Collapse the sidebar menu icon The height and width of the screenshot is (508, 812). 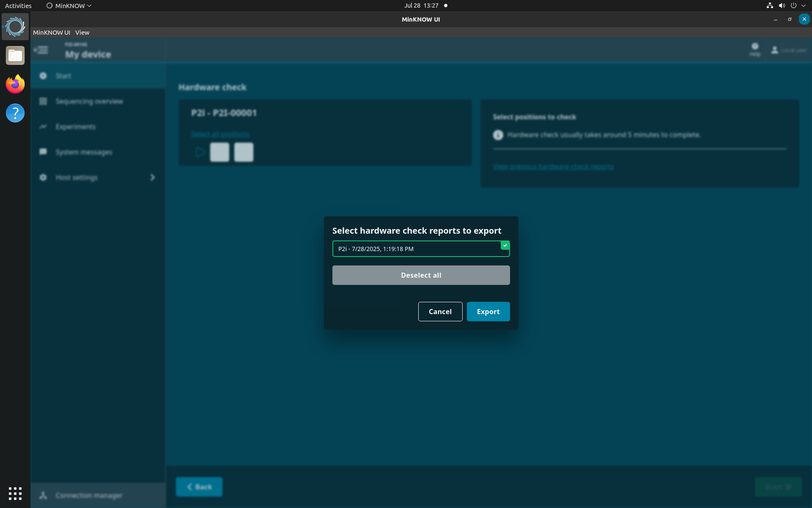click(x=41, y=50)
